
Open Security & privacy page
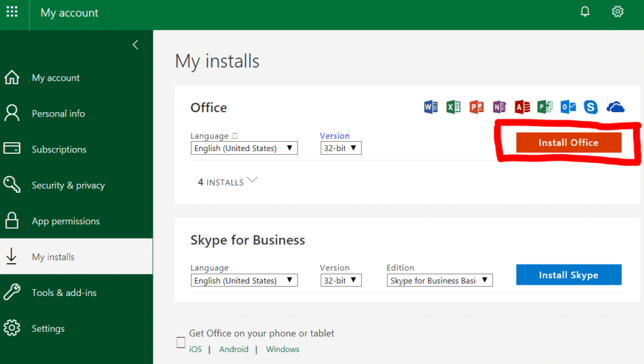tap(68, 186)
